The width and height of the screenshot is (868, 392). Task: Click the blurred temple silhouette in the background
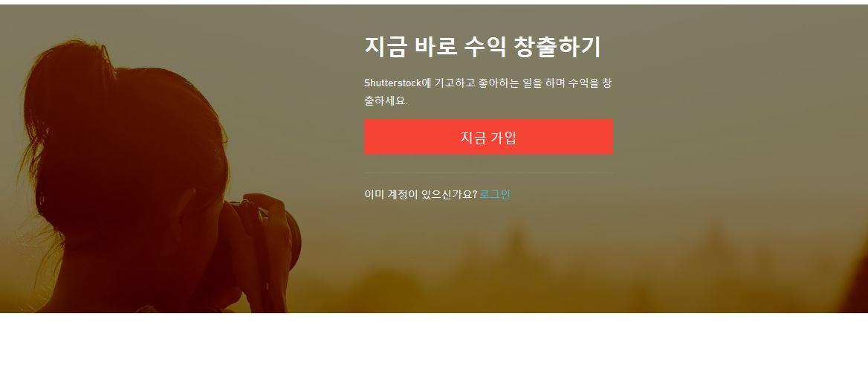(x=517, y=249)
